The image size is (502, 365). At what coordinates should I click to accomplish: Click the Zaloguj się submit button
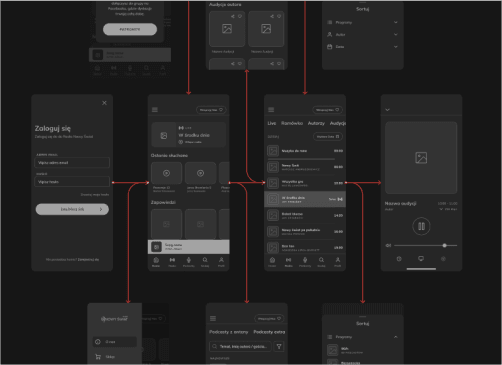click(72, 209)
